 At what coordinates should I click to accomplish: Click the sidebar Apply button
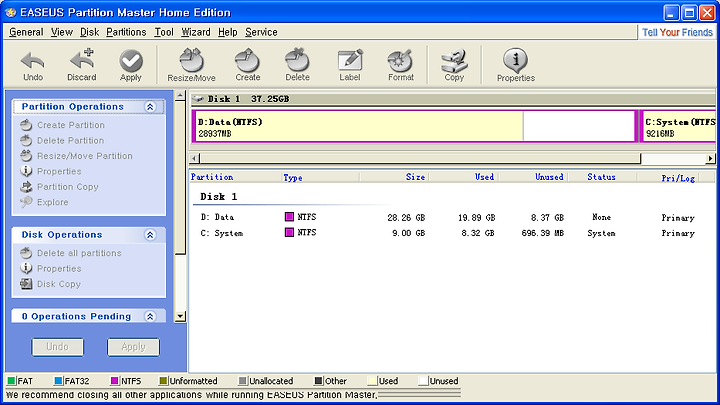click(x=133, y=347)
